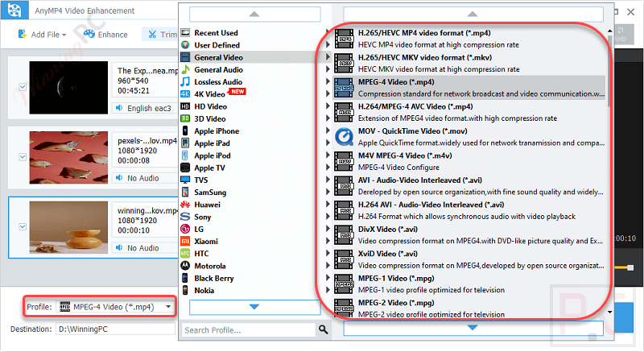Click the LG brand icon
This screenshot has width=644, height=352.
[185, 229]
